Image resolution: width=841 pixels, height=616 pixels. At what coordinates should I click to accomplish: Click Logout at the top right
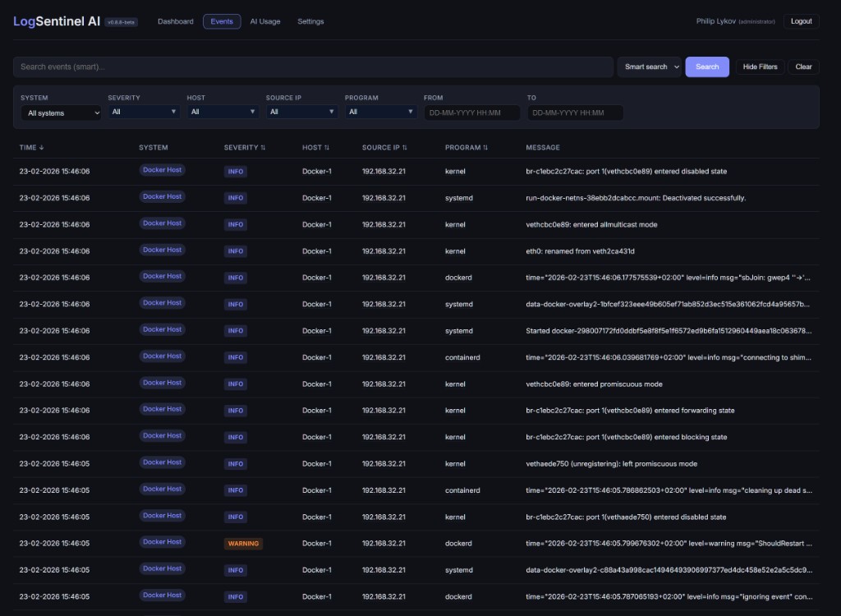[x=801, y=21]
